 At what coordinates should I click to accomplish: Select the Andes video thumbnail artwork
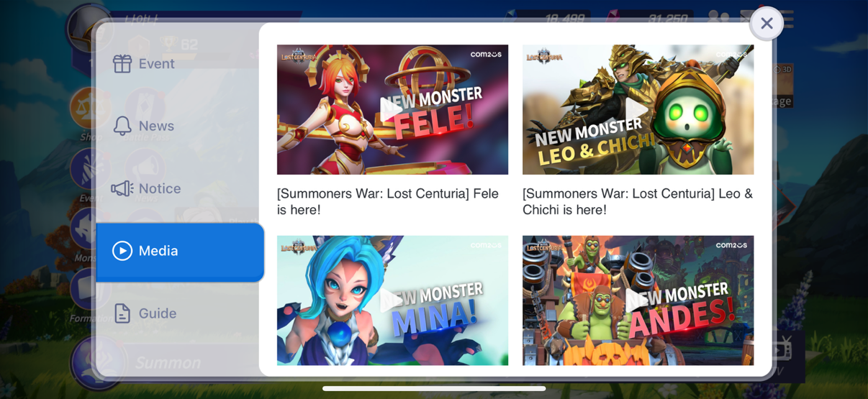pos(638,301)
